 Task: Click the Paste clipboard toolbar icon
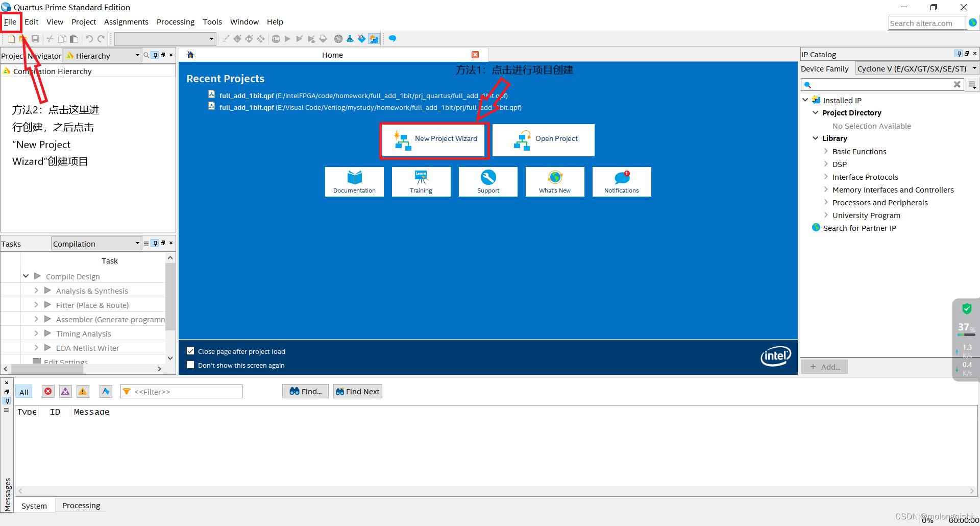[x=74, y=39]
